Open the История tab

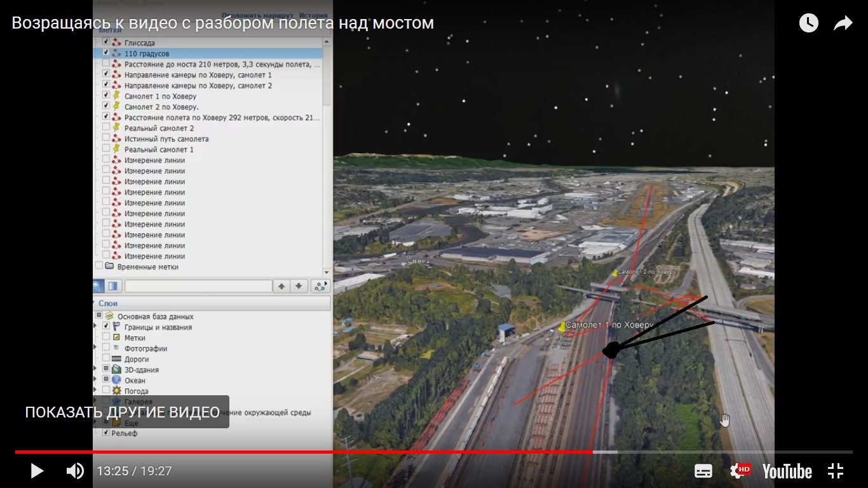[313, 15]
